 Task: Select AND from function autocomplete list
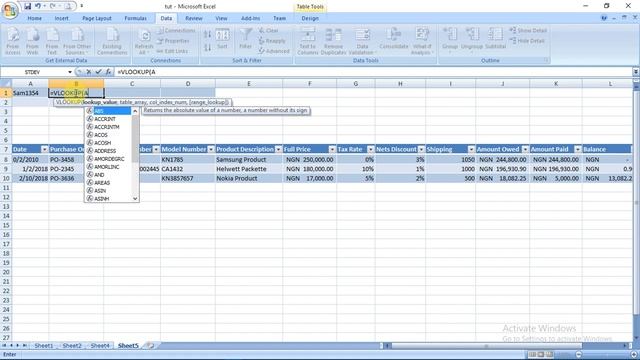[x=108, y=175]
